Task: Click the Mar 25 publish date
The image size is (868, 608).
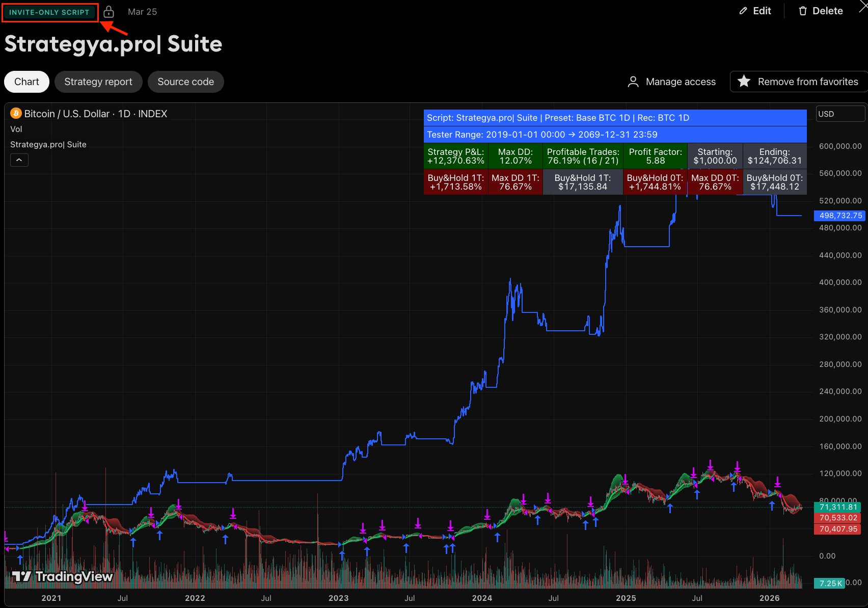Action: (x=143, y=12)
